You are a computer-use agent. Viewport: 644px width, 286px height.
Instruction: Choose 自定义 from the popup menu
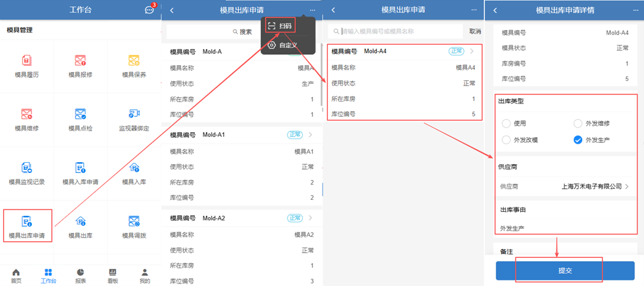(283, 45)
